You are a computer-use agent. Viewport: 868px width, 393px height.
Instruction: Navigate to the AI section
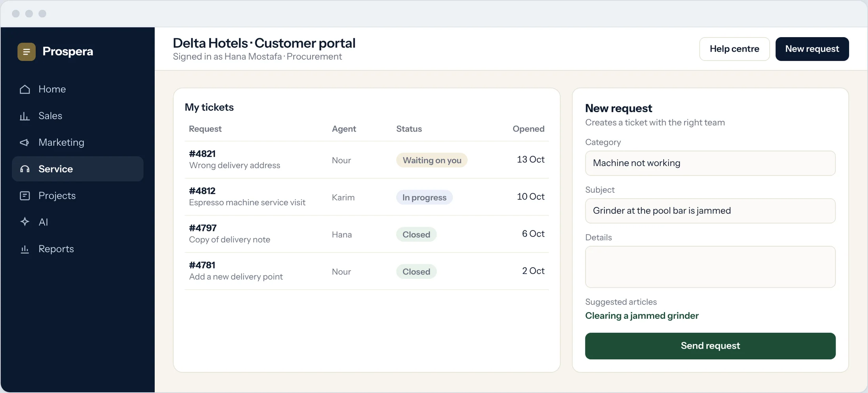click(78, 222)
